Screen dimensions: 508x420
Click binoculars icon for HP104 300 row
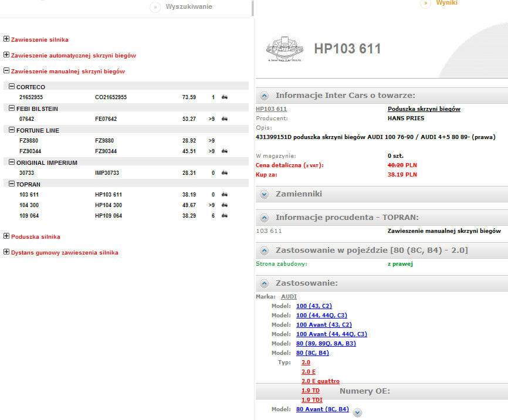[x=225, y=205]
